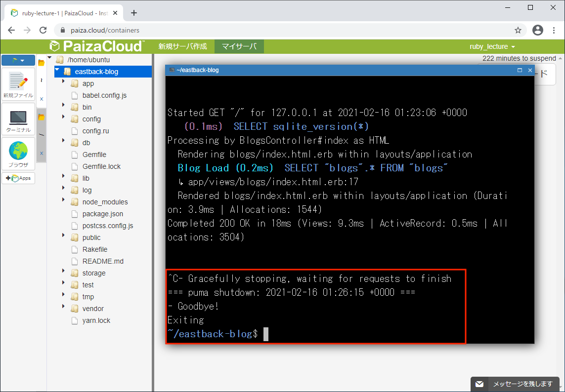
Task: Maximize the ~/eastback-blog terminal window
Action: click(520, 70)
